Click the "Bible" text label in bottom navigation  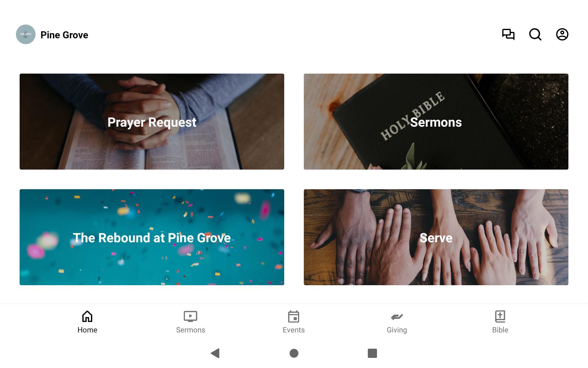coord(500,330)
